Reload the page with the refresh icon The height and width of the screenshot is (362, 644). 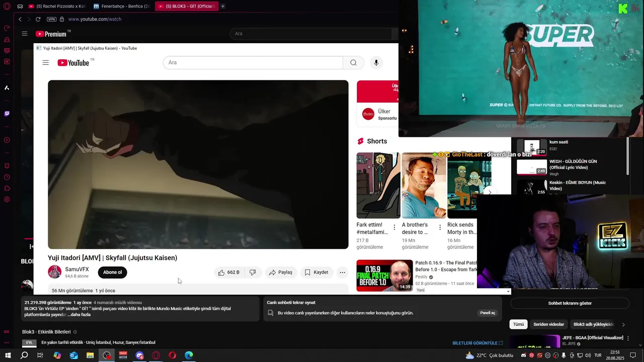coord(38,19)
